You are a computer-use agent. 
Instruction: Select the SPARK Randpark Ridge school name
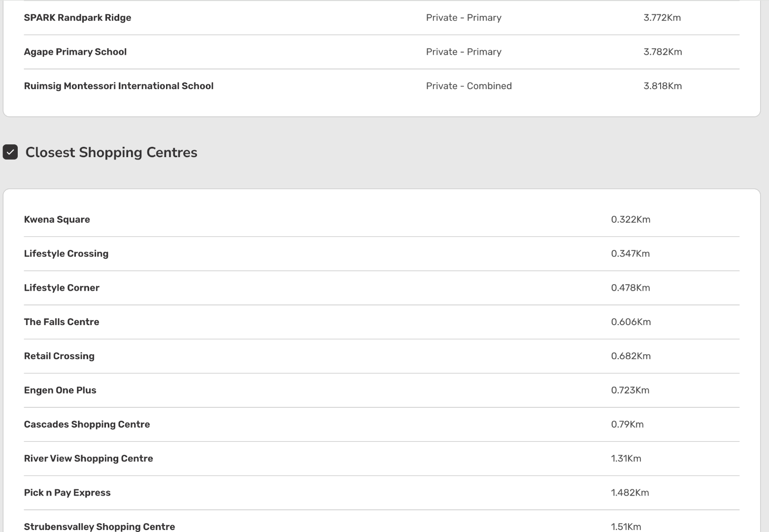click(77, 18)
